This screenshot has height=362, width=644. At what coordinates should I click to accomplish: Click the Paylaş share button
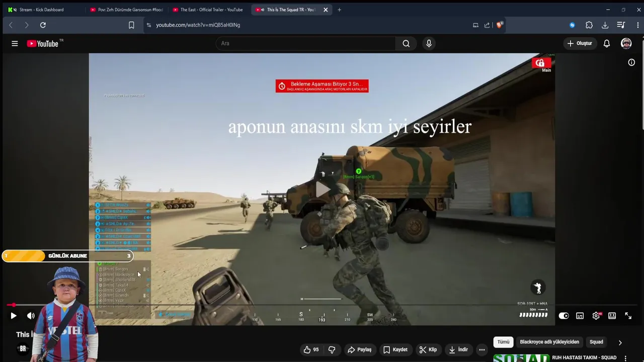(360, 349)
